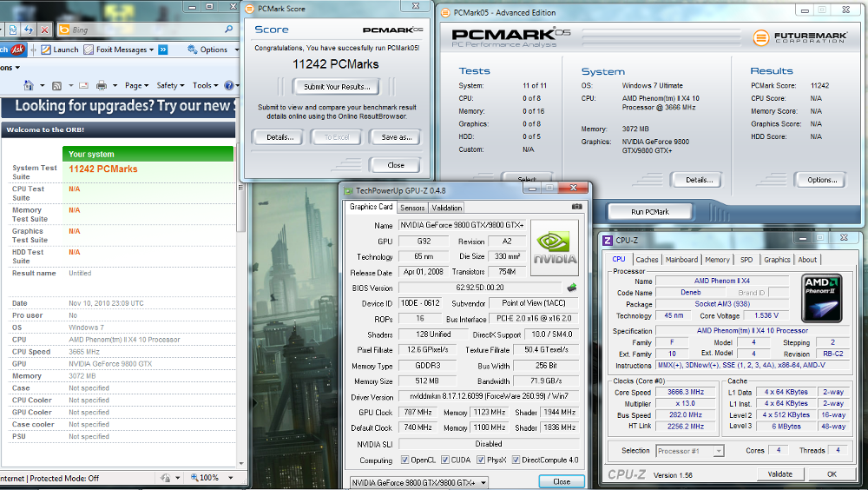Click GPU-Z screenshot camera icon
The width and height of the screenshot is (868, 490).
coord(576,206)
